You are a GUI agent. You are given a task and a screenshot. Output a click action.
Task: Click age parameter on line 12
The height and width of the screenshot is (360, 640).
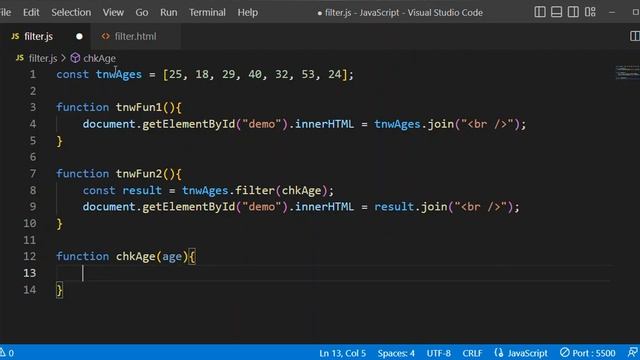coord(172,256)
